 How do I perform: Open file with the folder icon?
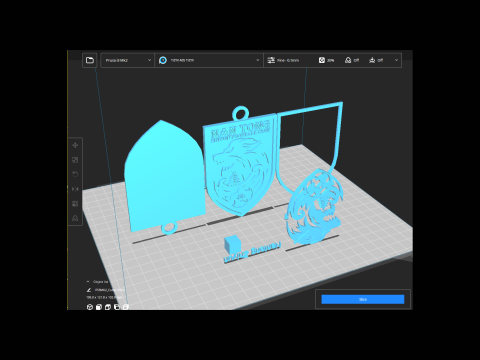pos(90,60)
